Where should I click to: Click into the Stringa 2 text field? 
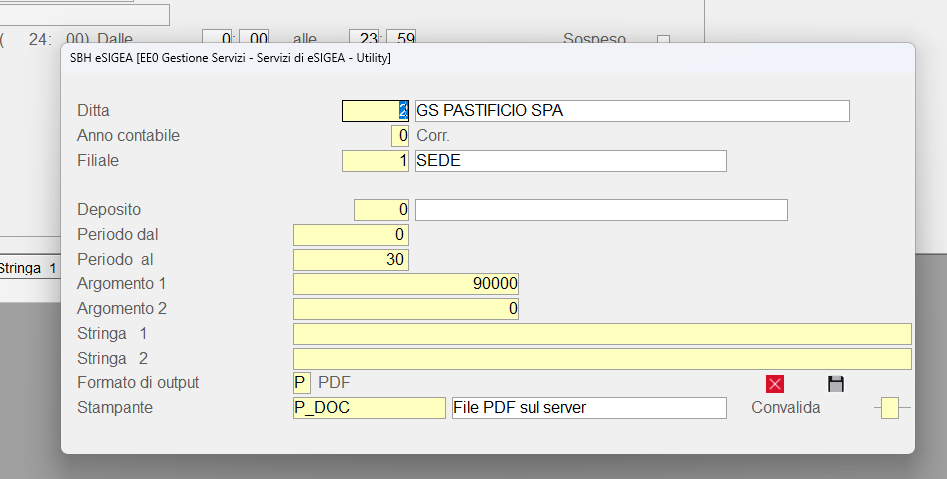[x=601, y=358]
